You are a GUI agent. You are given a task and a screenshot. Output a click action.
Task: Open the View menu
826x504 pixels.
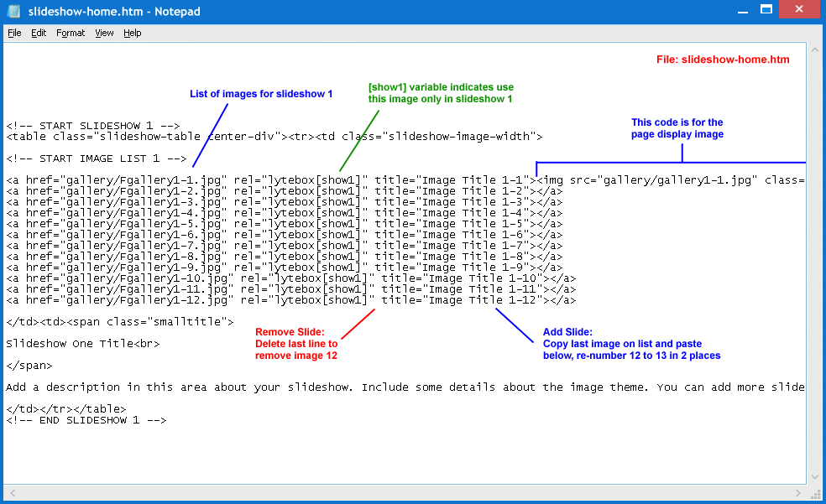tap(104, 33)
